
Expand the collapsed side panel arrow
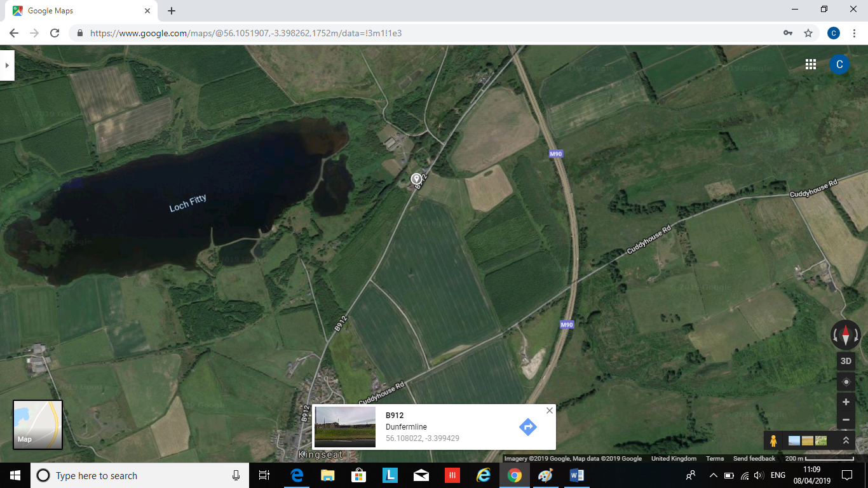point(6,65)
